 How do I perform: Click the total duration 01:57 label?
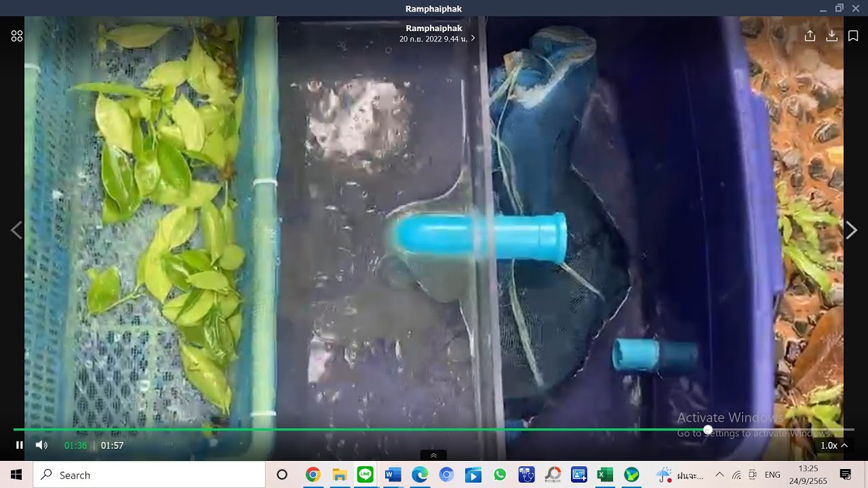coord(112,445)
